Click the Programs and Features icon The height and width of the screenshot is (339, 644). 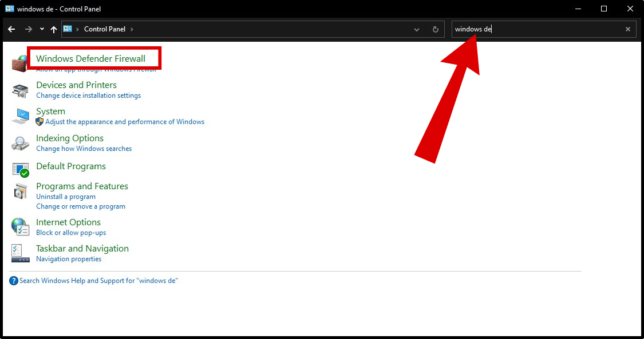(x=20, y=192)
